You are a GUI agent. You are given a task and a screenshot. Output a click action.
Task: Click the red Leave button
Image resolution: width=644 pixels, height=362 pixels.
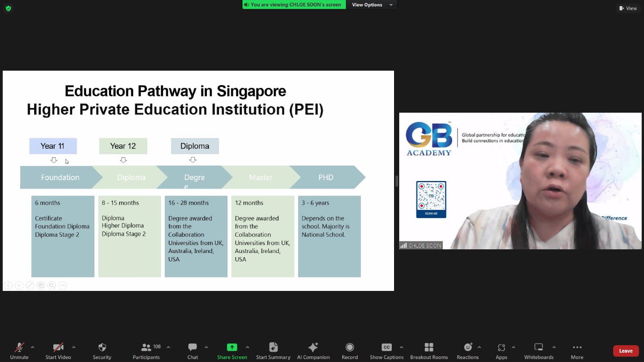626,351
